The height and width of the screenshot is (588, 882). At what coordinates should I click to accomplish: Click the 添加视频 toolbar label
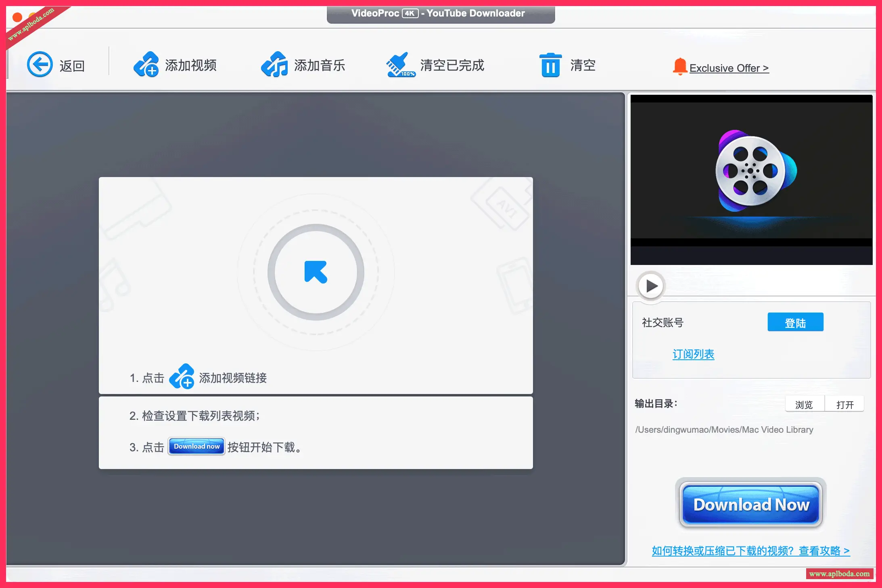[191, 65]
